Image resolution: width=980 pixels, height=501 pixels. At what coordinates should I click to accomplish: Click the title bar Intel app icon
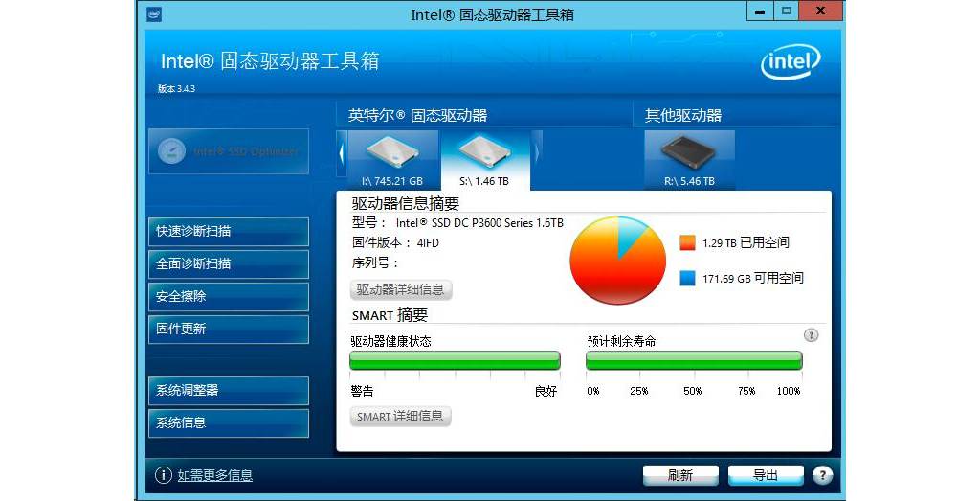(154, 13)
